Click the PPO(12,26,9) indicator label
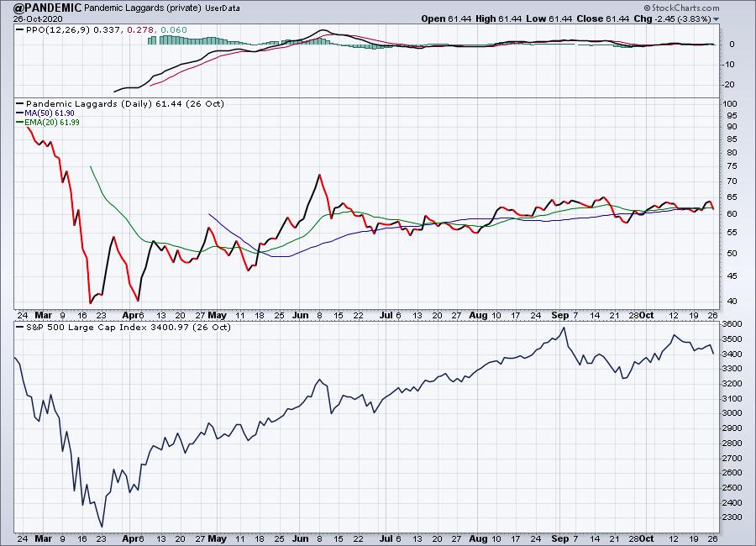Screen dimensions: 756x546 58,30
